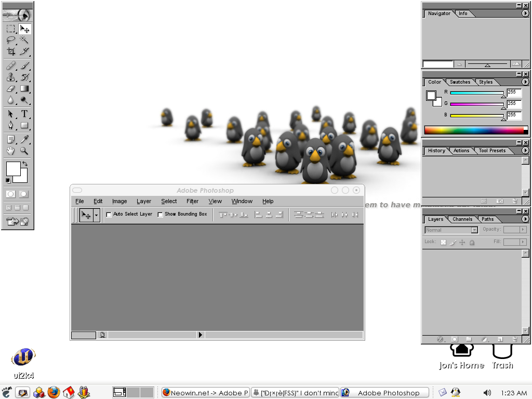Select the Type tool
This screenshot has height=399, width=532.
(24, 114)
